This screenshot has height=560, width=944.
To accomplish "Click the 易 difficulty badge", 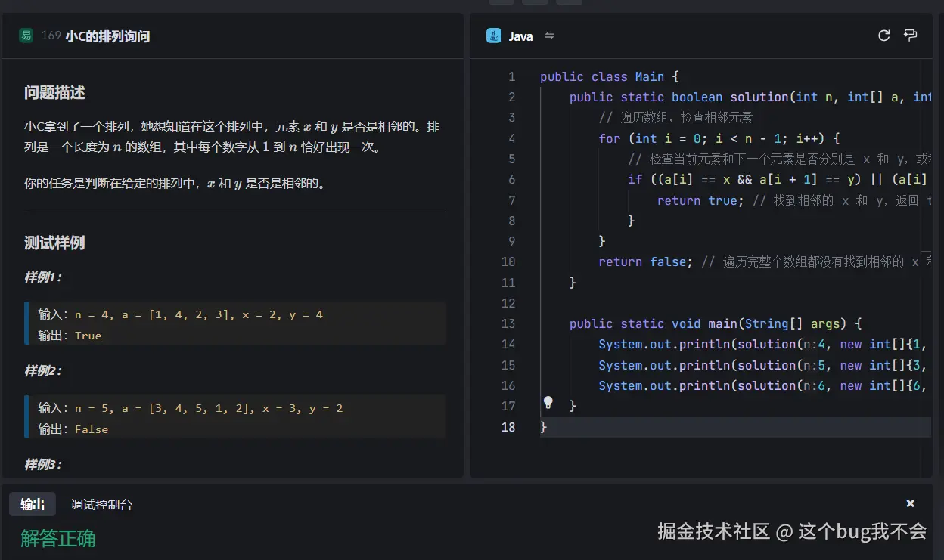I will tap(27, 35).
